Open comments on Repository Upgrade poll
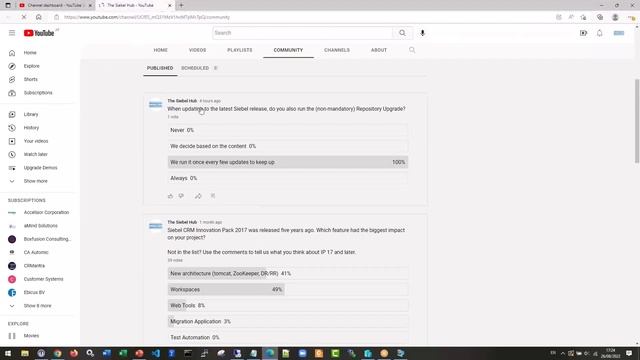The height and width of the screenshot is (360, 640). 213,196
